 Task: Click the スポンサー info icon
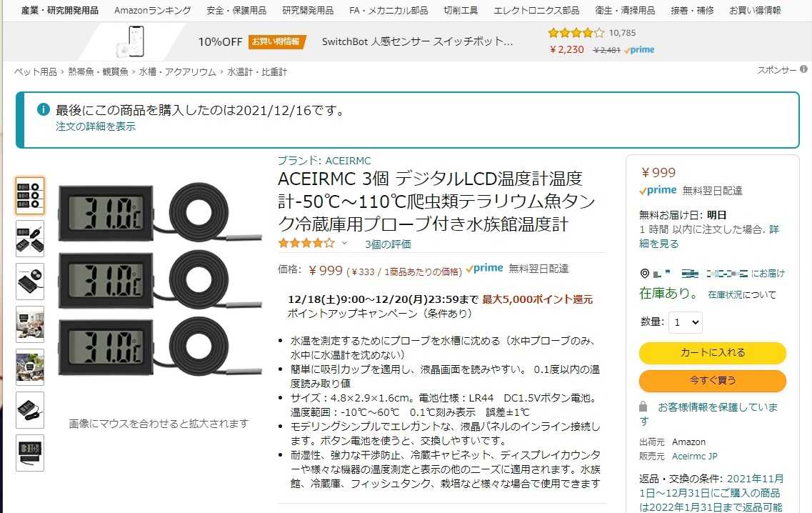point(803,69)
